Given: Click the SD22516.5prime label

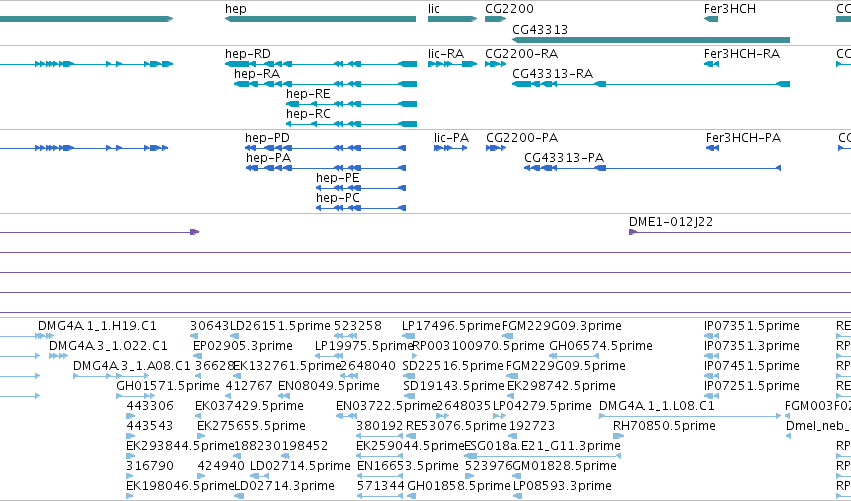Looking at the screenshot, I should click(x=453, y=366).
